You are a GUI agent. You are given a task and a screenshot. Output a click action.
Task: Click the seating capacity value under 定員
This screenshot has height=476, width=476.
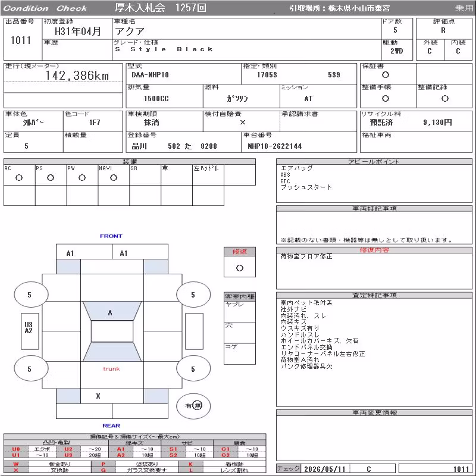click(x=26, y=146)
